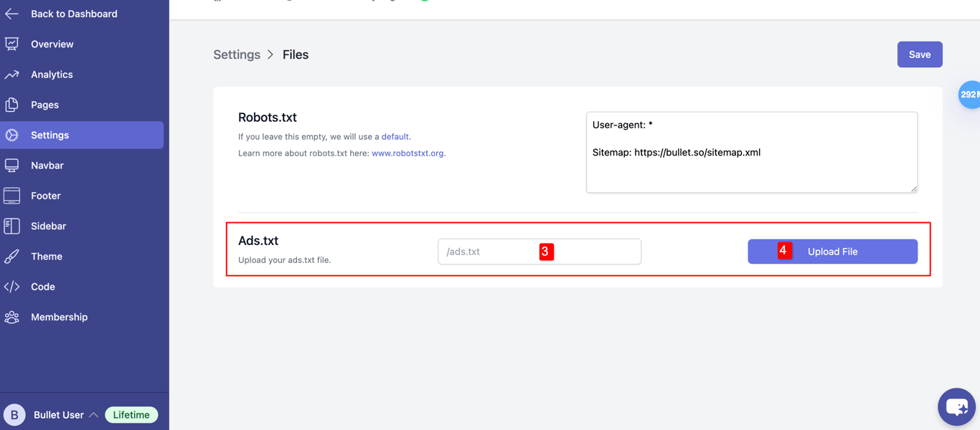Click the Settings gear icon
The width and height of the screenshot is (980, 430).
[12, 135]
